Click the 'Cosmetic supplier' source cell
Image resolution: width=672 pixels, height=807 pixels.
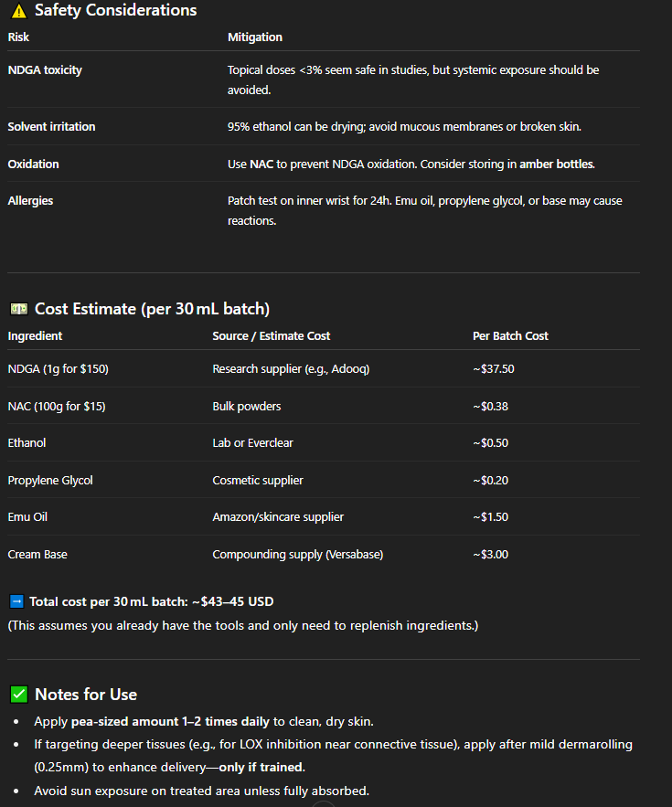click(x=258, y=480)
